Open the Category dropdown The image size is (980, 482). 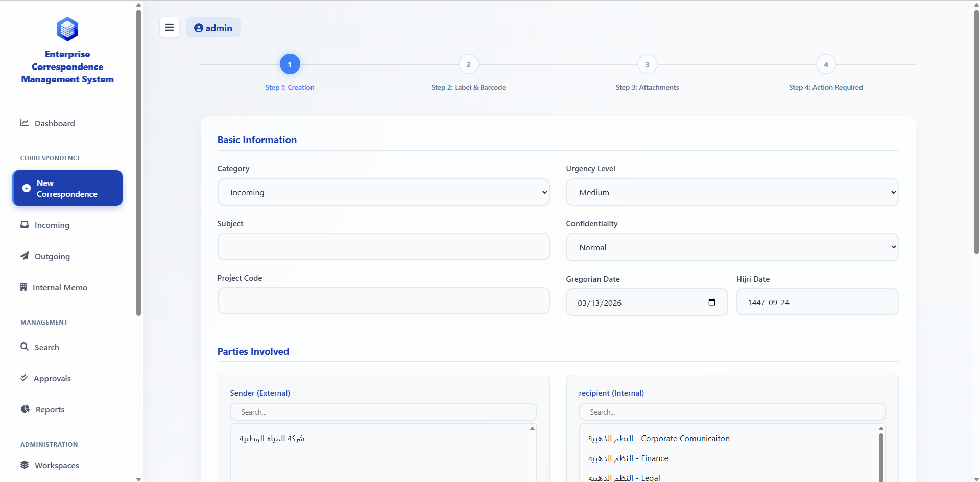click(x=383, y=192)
